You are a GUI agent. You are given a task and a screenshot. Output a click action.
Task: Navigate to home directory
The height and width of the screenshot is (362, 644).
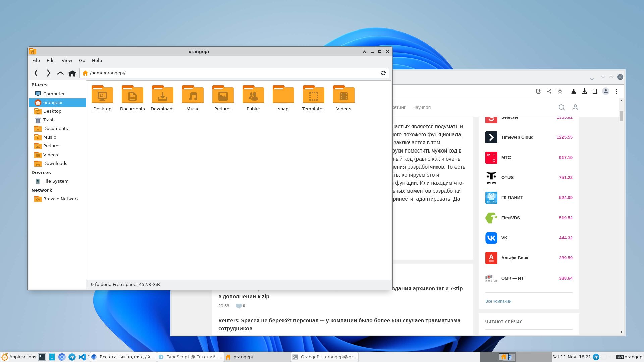click(72, 73)
